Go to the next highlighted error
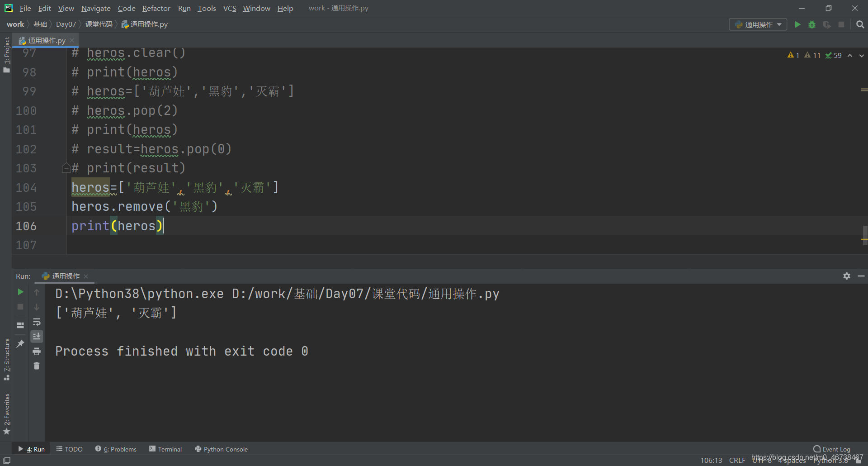Screen dimensions: 868x466 (862, 56)
